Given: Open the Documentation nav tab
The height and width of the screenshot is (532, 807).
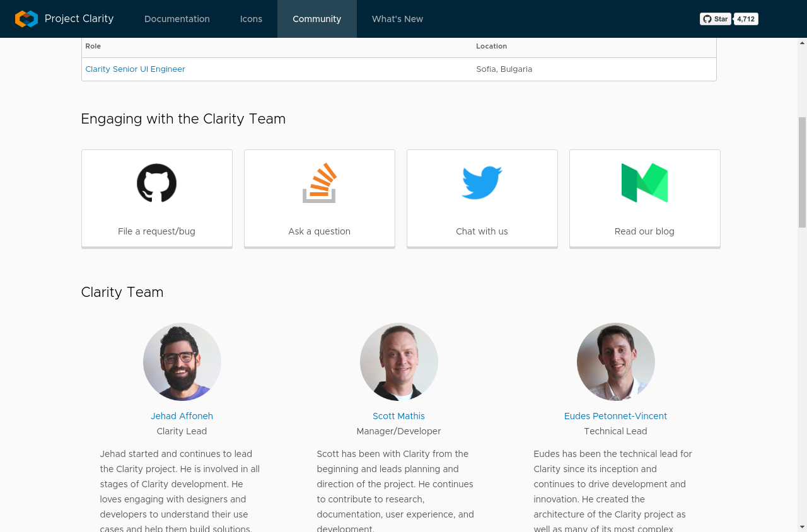Looking at the screenshot, I should tap(177, 19).
